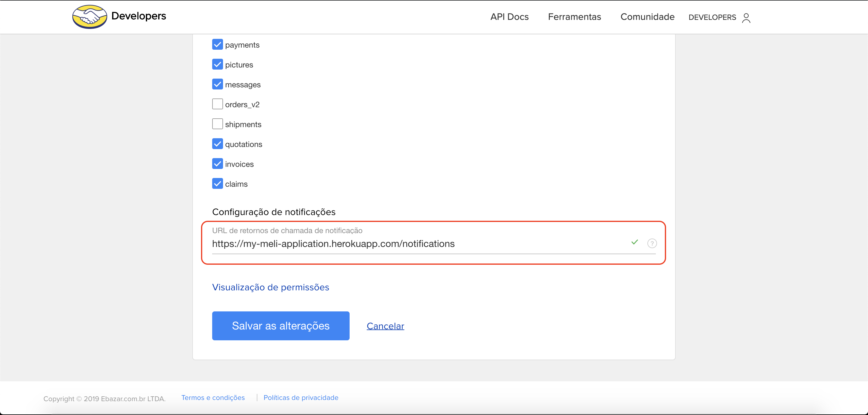This screenshot has height=415, width=868.
Task: Click the Cancelar link
Action: tap(385, 326)
